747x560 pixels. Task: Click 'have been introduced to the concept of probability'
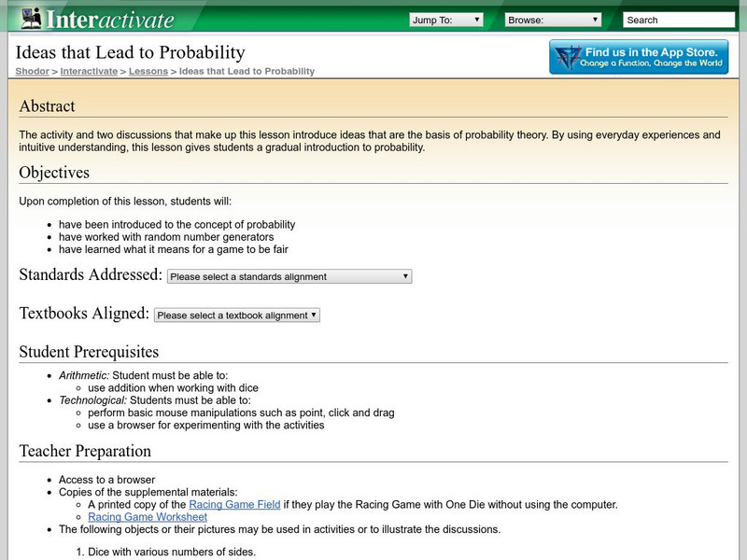coord(176,225)
